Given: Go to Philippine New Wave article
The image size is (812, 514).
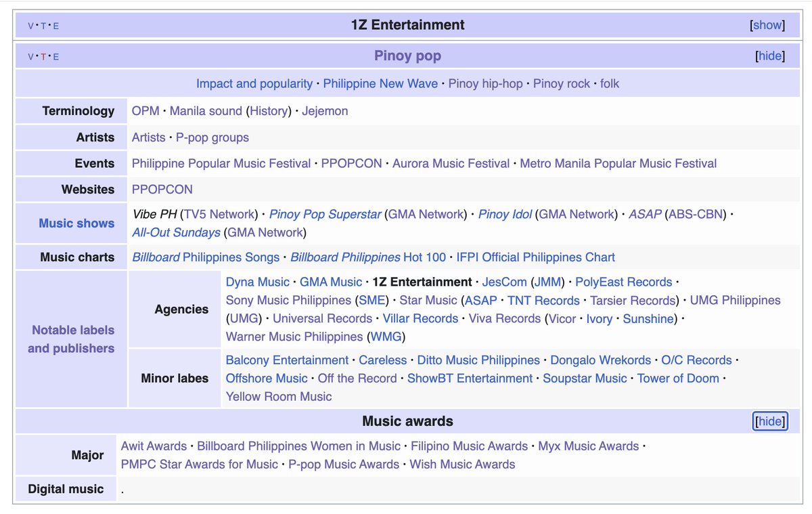Looking at the screenshot, I should click(x=380, y=84).
